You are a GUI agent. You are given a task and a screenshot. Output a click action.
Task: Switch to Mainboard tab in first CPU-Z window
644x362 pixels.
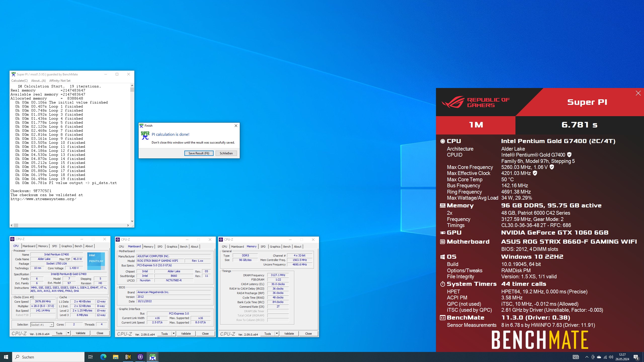pyautogui.click(x=29, y=246)
